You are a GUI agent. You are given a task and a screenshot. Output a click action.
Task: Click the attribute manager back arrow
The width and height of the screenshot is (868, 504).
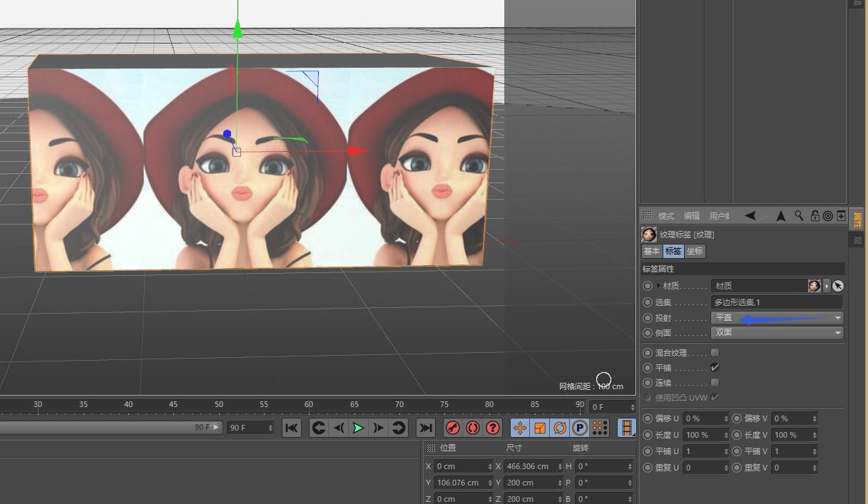[750, 215]
